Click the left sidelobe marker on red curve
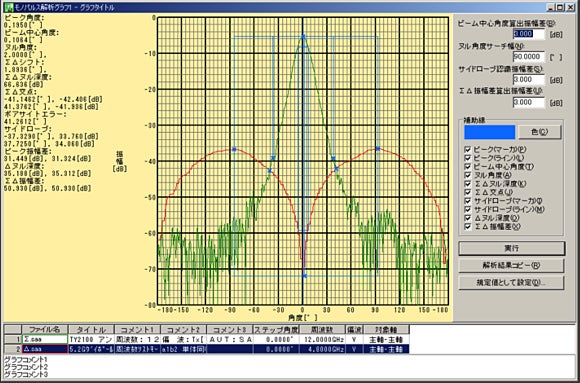Screen dimensions: 580x383 234,149
